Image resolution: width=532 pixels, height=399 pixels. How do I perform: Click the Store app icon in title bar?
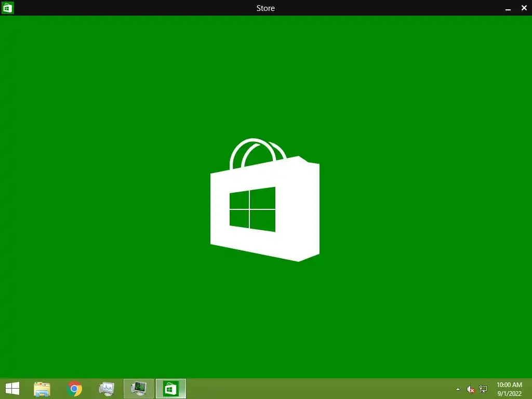[7, 7]
